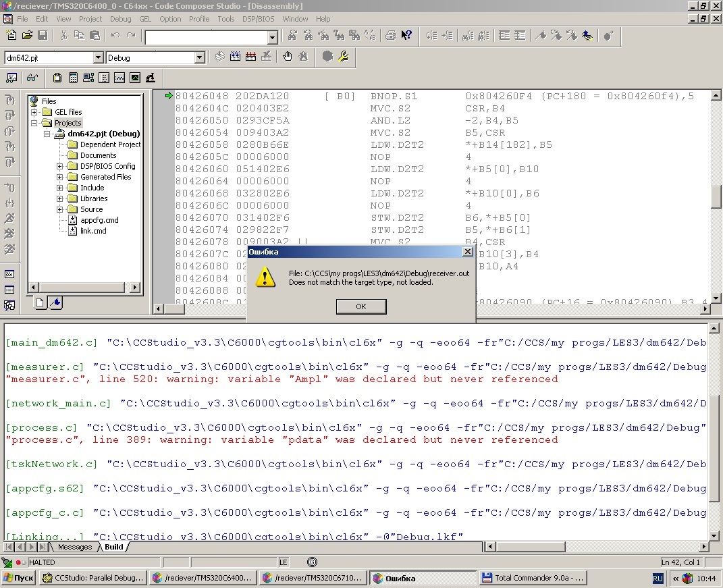The width and height of the screenshot is (723, 588).
Task: Click the Remove All Breakpoints hand icon
Action: (x=303, y=57)
